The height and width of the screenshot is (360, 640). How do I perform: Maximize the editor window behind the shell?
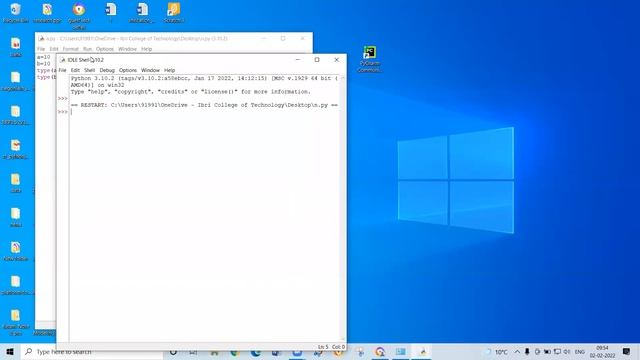click(283, 38)
